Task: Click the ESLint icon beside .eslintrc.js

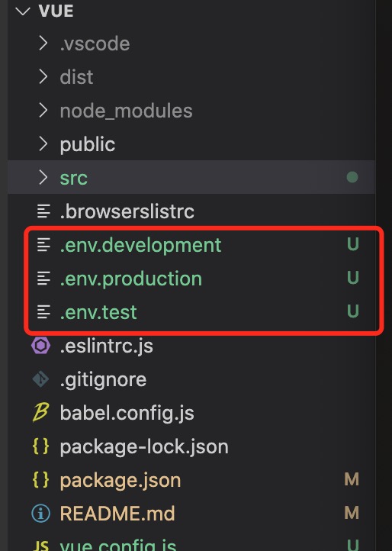Action: point(40,346)
